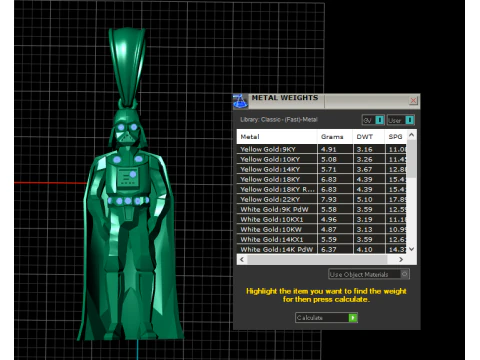This screenshot has height=360, width=480.
Task: Click the table scroll down arrow
Action: (412, 249)
